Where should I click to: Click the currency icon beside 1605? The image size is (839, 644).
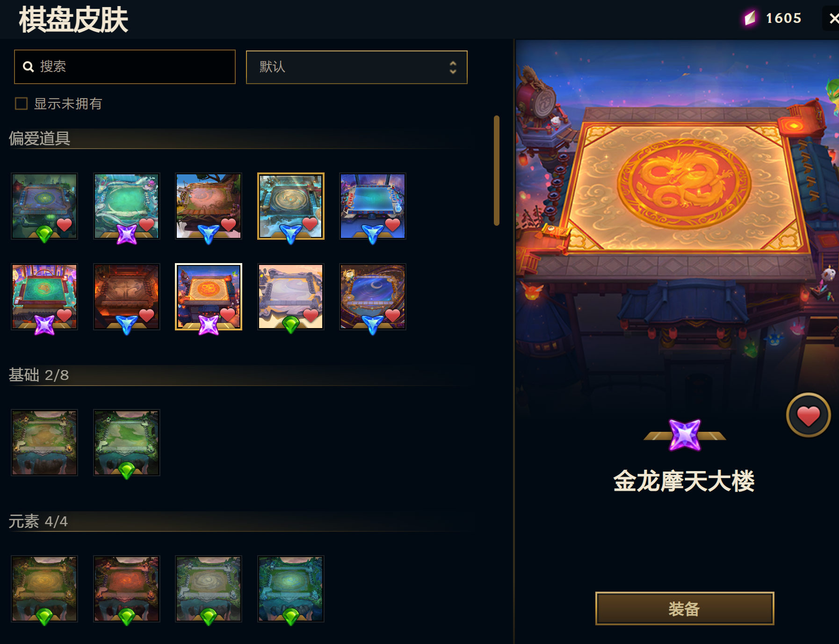click(x=750, y=18)
